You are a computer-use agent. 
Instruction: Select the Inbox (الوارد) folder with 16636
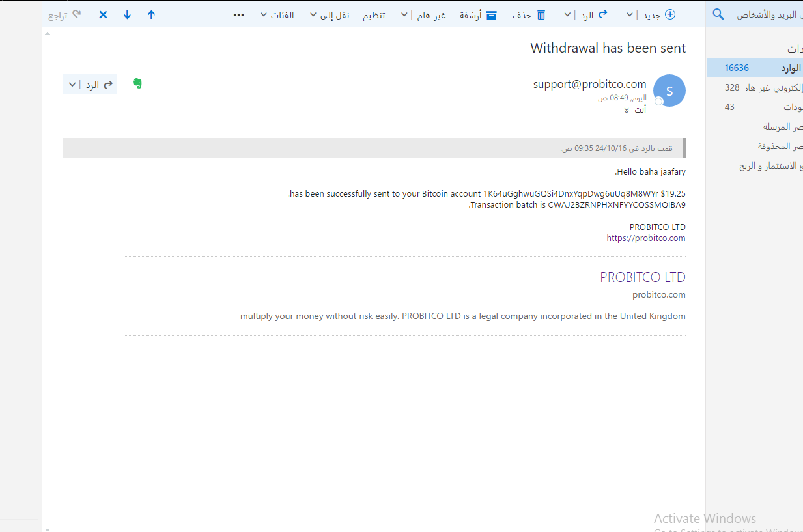[755, 68]
